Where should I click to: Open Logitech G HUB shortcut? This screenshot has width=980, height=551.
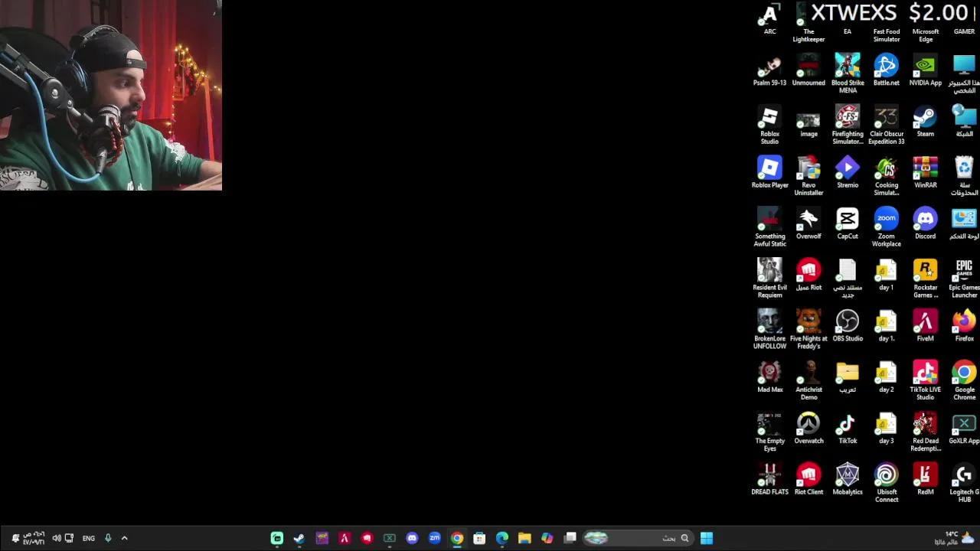(x=965, y=484)
